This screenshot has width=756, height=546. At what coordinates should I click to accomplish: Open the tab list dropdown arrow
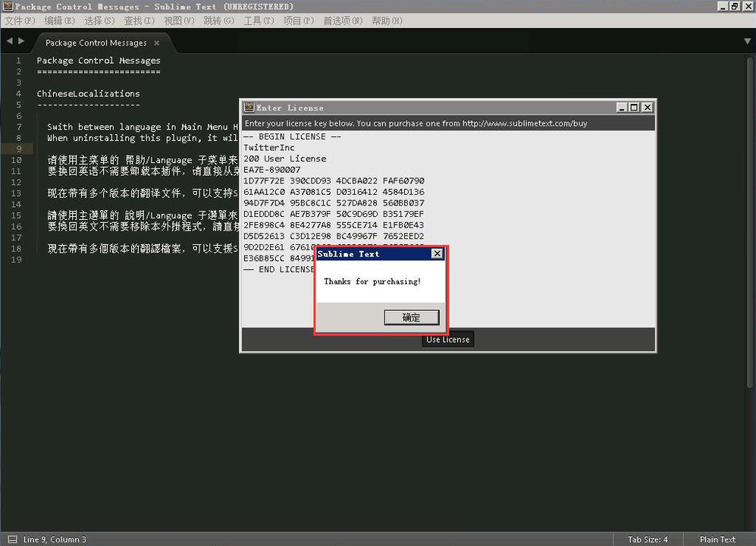747,42
